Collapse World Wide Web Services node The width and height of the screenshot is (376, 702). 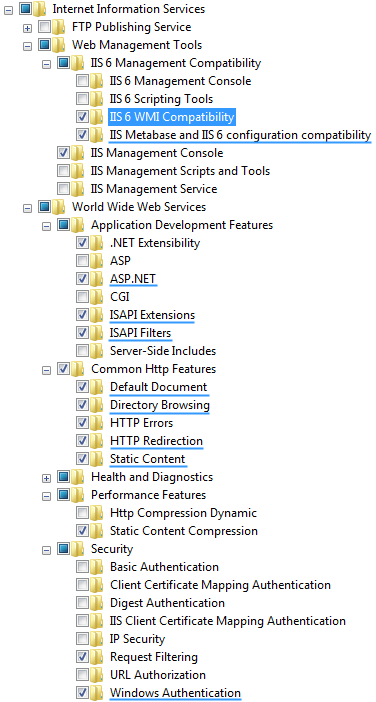(27, 208)
